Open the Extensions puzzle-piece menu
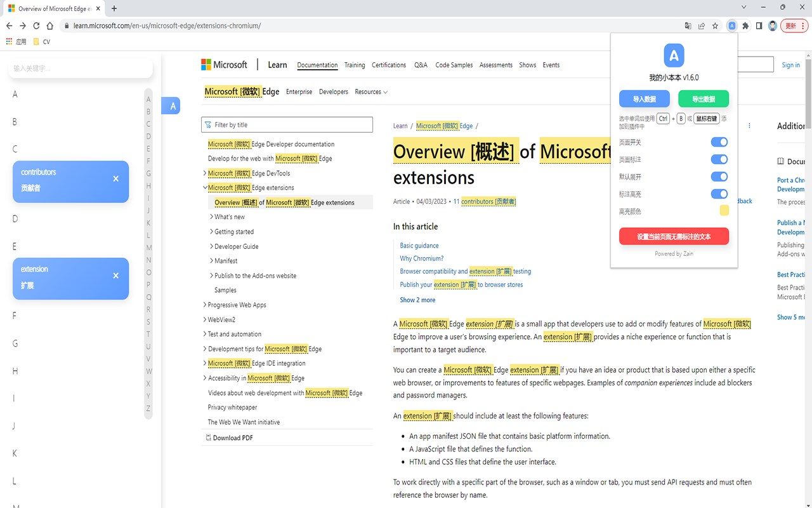The width and height of the screenshot is (812, 508). [745, 26]
